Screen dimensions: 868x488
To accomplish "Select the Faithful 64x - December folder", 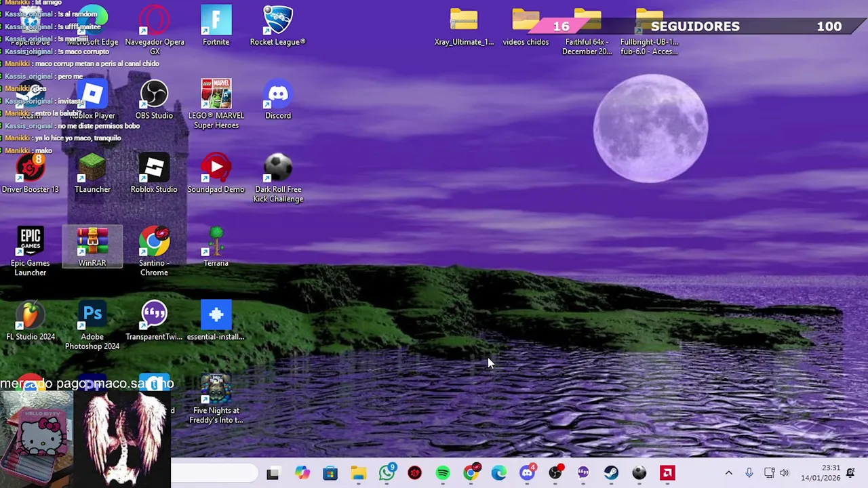I will point(587,32).
